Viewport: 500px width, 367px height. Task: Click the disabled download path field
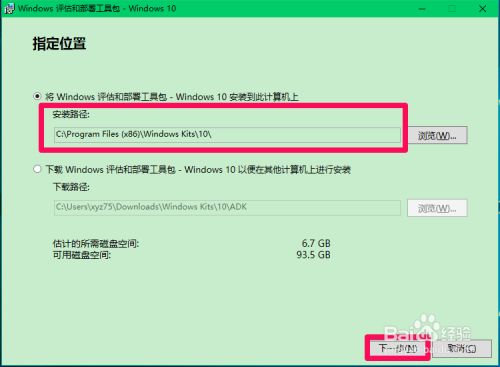[227, 207]
